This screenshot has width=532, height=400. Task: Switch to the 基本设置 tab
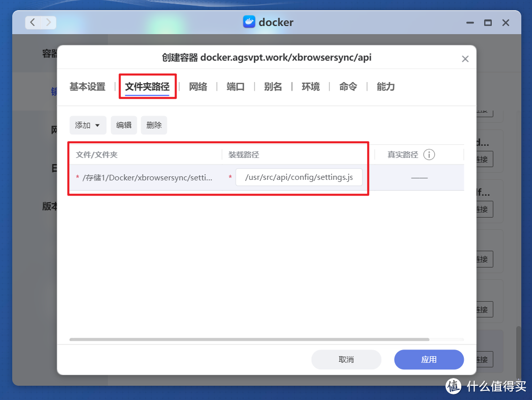[x=88, y=87]
